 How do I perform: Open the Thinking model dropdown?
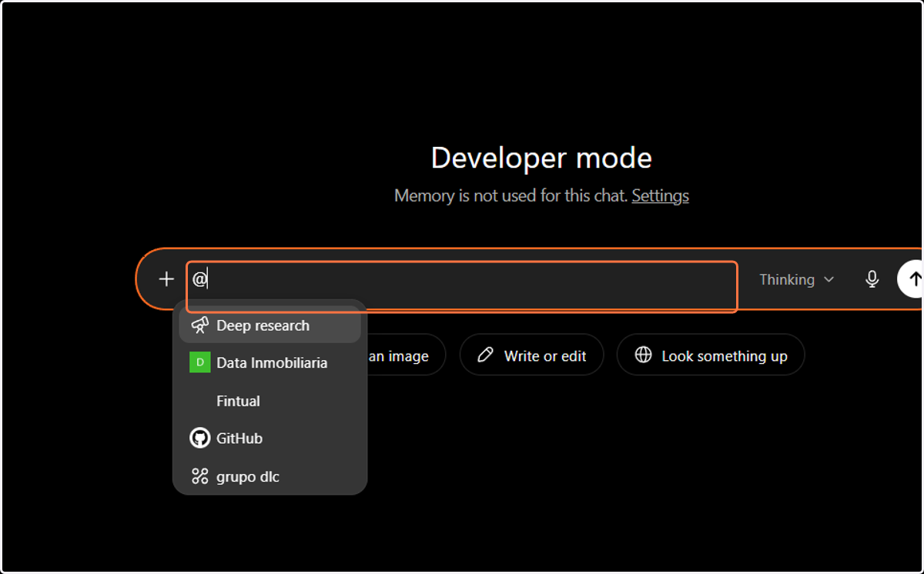tap(797, 279)
